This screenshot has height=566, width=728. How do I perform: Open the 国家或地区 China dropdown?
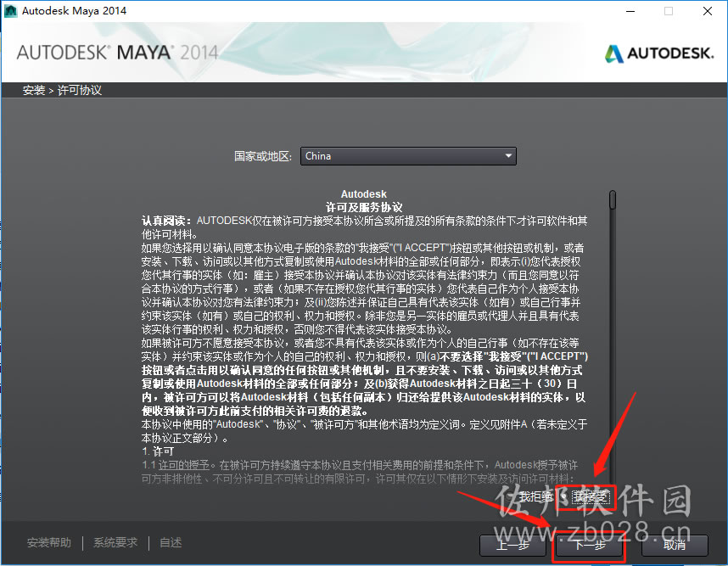tap(408, 156)
